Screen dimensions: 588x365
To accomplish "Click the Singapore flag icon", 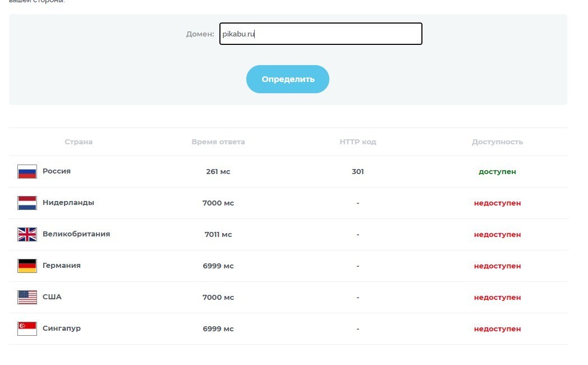I will pyautogui.click(x=27, y=329).
